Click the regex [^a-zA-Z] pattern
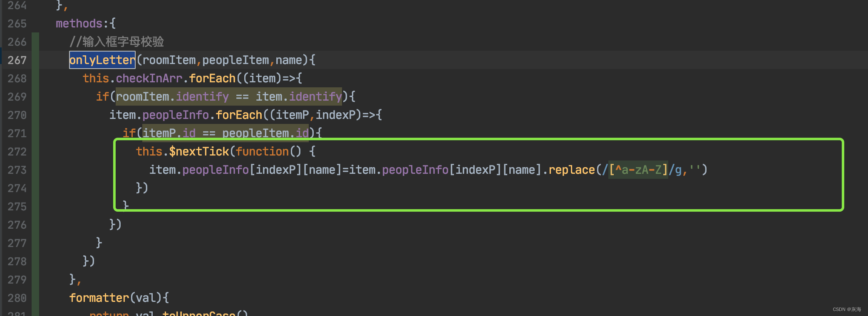Screen dimensions: 868x316 (638, 170)
